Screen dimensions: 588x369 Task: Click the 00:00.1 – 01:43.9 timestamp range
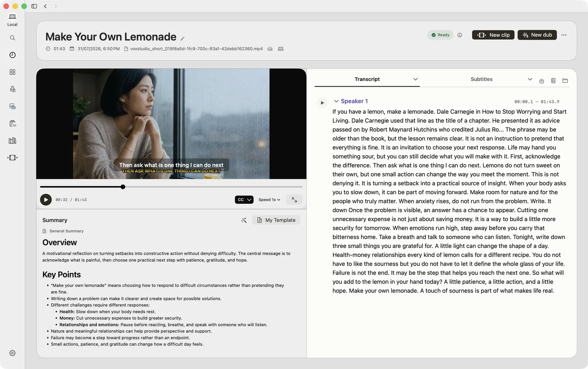[x=537, y=102]
